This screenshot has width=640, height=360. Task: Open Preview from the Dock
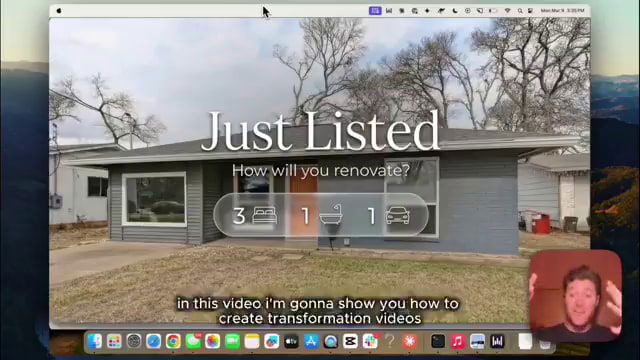[477, 341]
